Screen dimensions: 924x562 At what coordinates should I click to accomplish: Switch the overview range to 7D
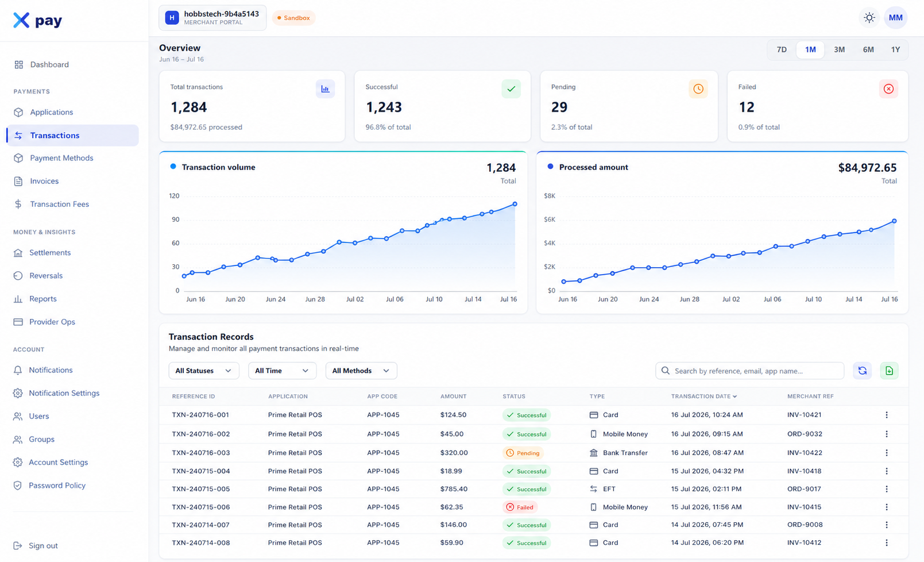[782, 49]
